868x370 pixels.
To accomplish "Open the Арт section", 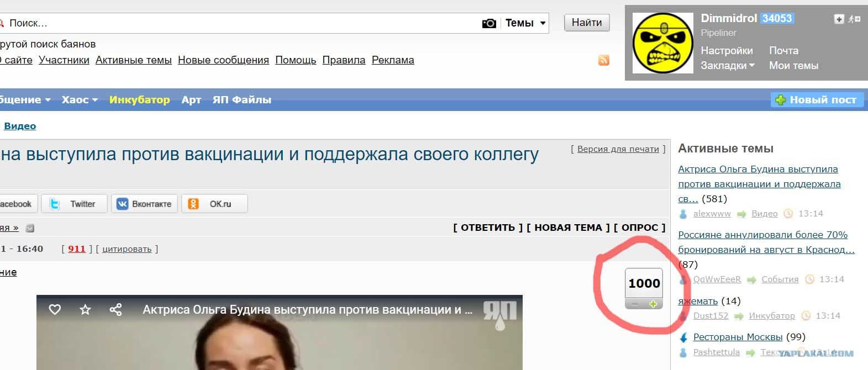I will 191,100.
